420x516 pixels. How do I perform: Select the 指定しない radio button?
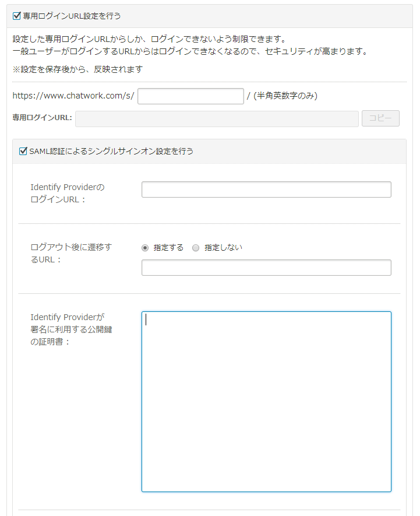coord(196,248)
